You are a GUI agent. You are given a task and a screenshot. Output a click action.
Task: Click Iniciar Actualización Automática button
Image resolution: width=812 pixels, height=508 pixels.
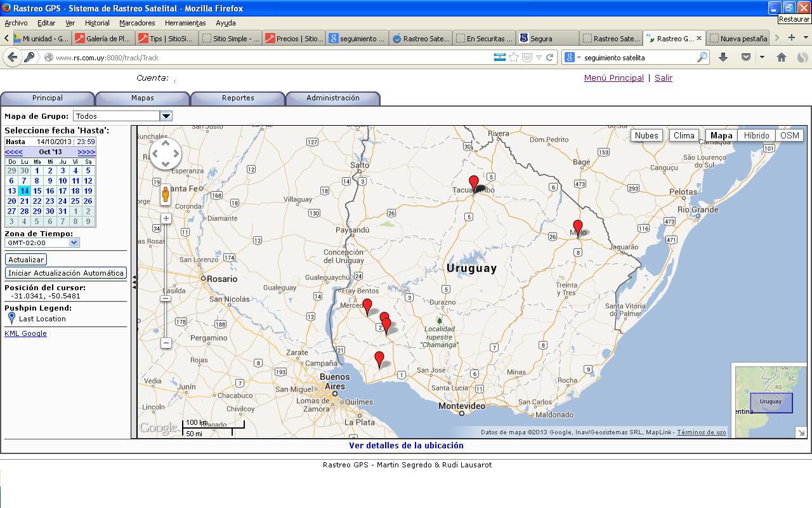66,273
